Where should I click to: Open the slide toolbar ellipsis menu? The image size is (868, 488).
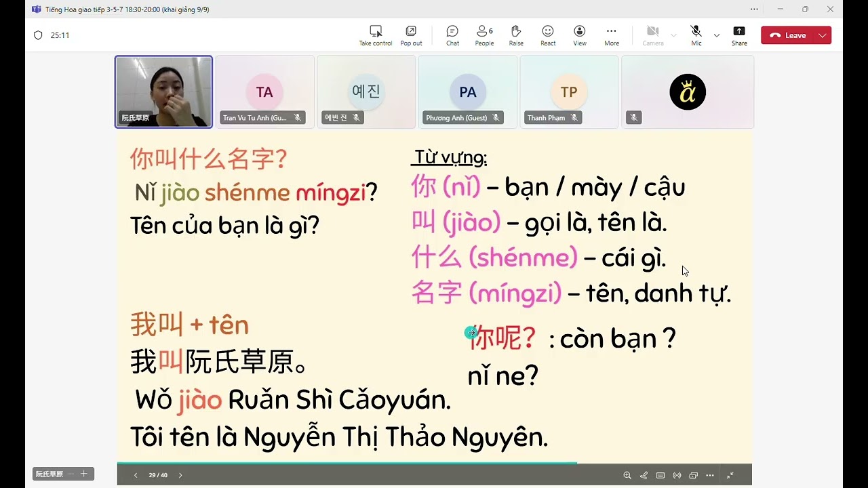[x=709, y=475]
